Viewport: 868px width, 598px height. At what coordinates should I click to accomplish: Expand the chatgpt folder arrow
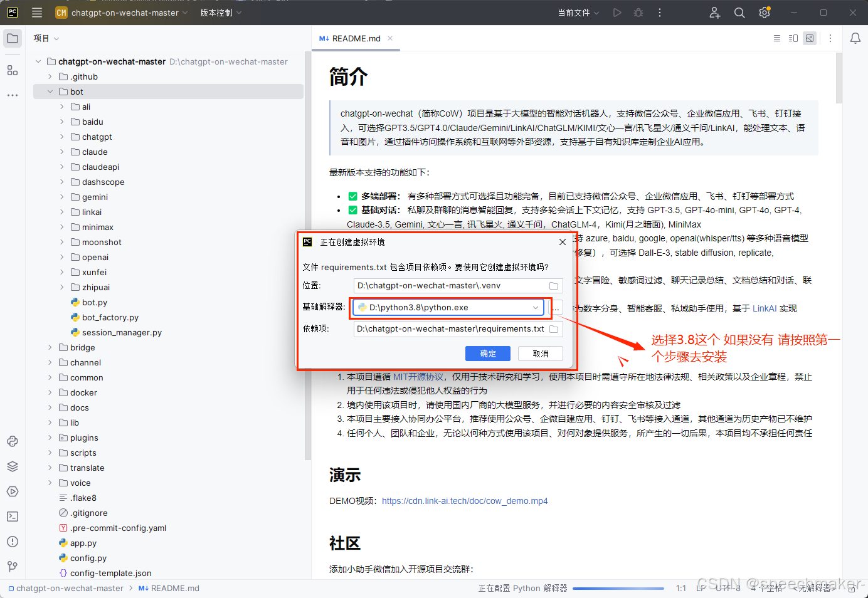tap(61, 137)
